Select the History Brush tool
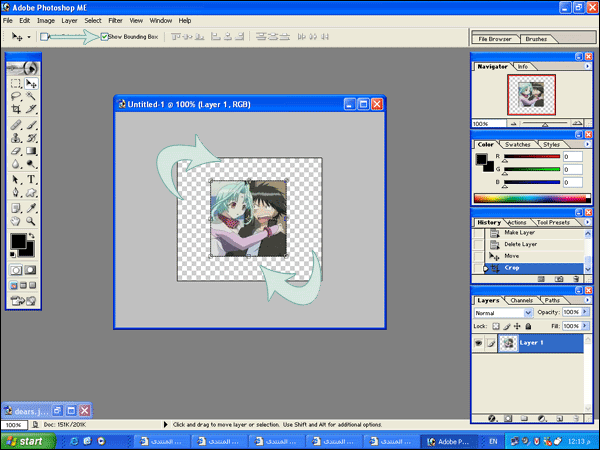Viewport: 600px width, 450px height. (x=31, y=138)
